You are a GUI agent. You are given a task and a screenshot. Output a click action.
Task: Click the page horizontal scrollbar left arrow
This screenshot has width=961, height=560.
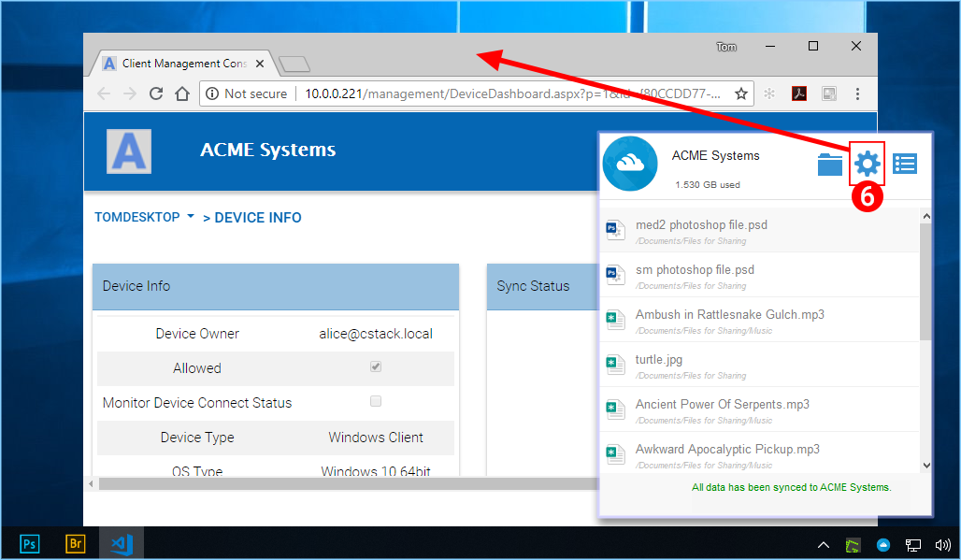pos(91,484)
